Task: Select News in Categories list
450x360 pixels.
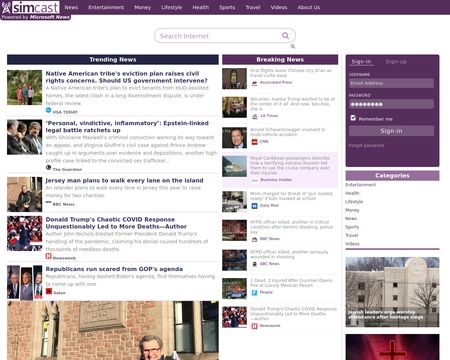Action: tap(351, 219)
